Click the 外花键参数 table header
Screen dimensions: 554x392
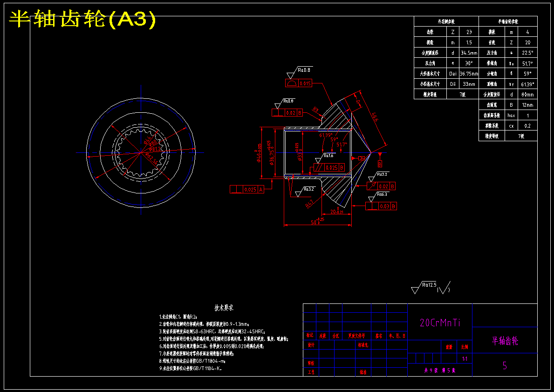(446, 21)
